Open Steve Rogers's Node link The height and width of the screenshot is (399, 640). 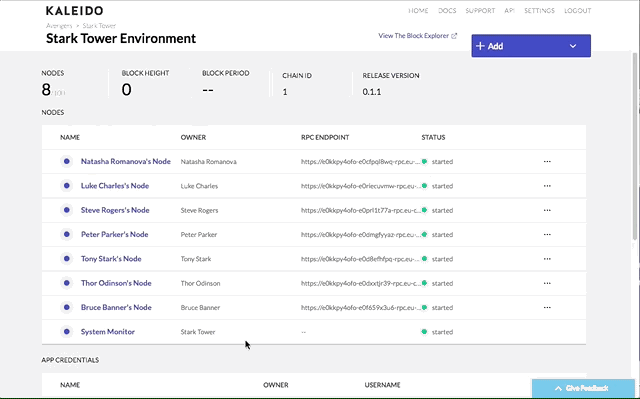point(115,210)
